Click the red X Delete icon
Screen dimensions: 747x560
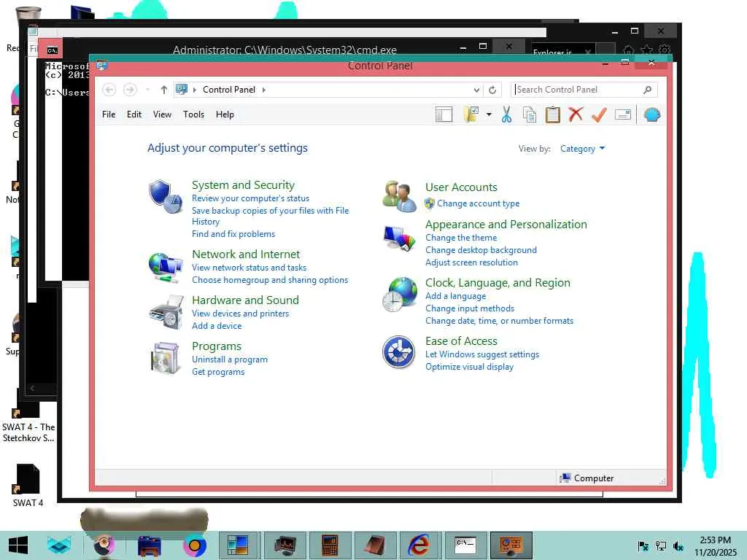(576, 114)
